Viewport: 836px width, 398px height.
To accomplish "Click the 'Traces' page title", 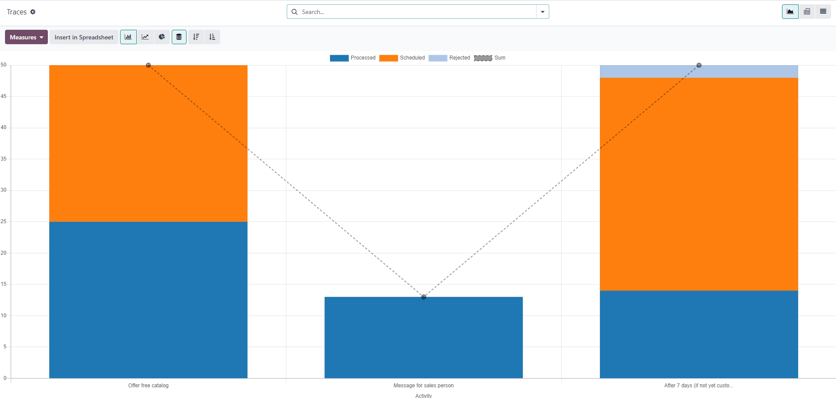I will click(17, 12).
